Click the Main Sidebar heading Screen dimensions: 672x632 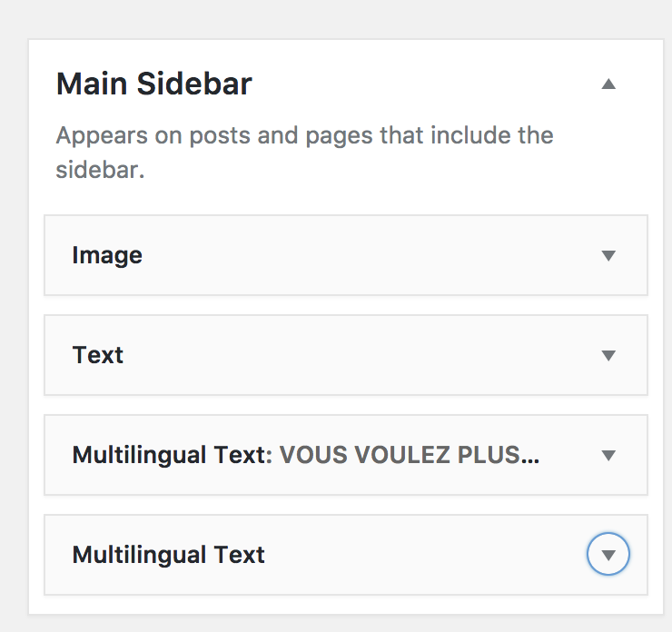pyautogui.click(x=154, y=84)
